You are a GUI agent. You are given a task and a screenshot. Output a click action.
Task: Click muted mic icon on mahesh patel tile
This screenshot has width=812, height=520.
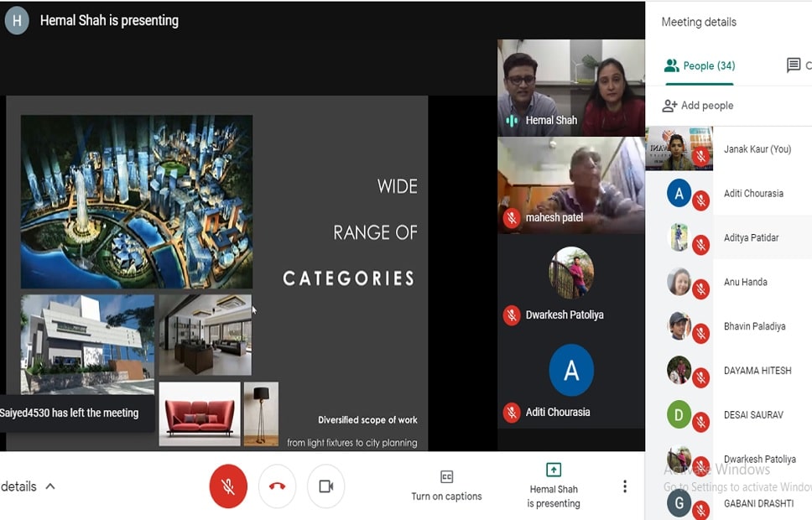[x=511, y=218]
